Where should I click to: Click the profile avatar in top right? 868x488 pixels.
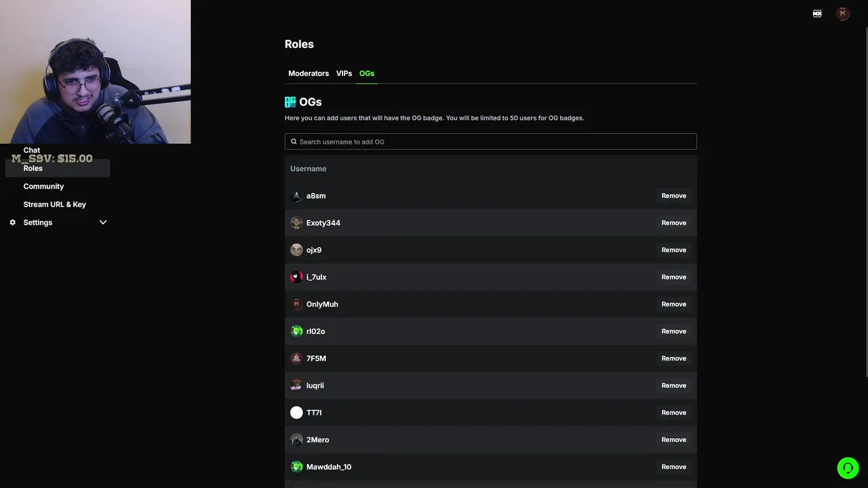[843, 14]
